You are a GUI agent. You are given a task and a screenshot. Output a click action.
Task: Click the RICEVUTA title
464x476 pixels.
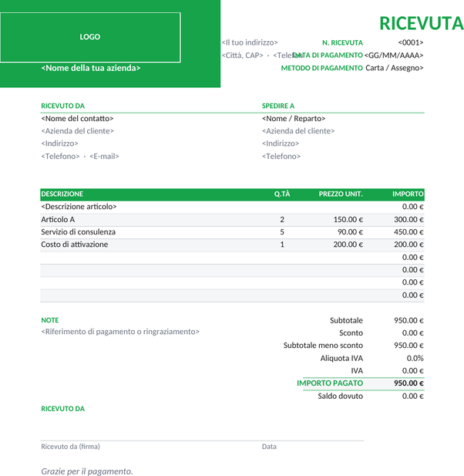tap(422, 23)
